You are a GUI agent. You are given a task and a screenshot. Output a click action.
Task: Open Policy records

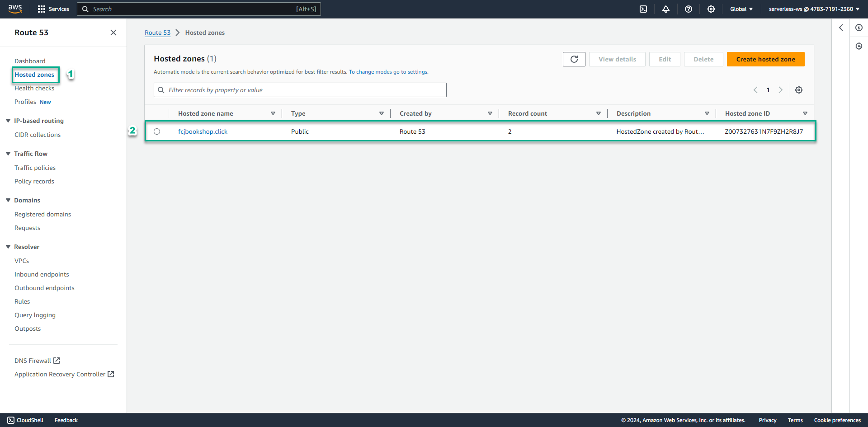[x=34, y=181]
